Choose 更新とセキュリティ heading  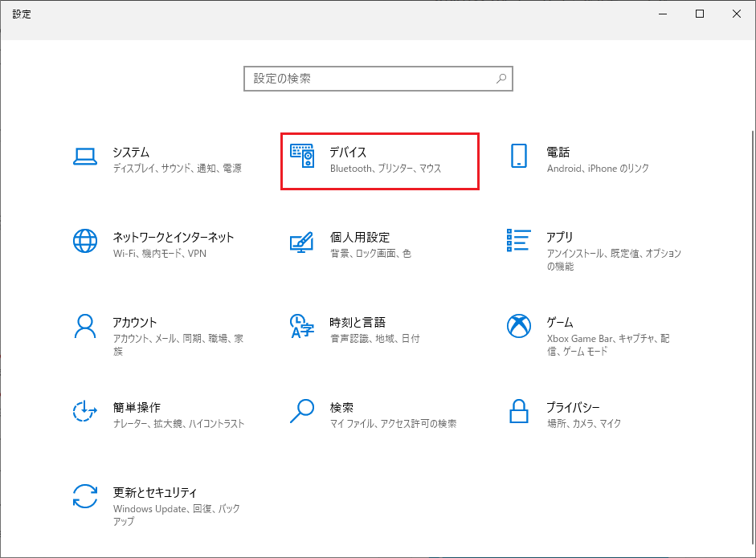click(155, 492)
